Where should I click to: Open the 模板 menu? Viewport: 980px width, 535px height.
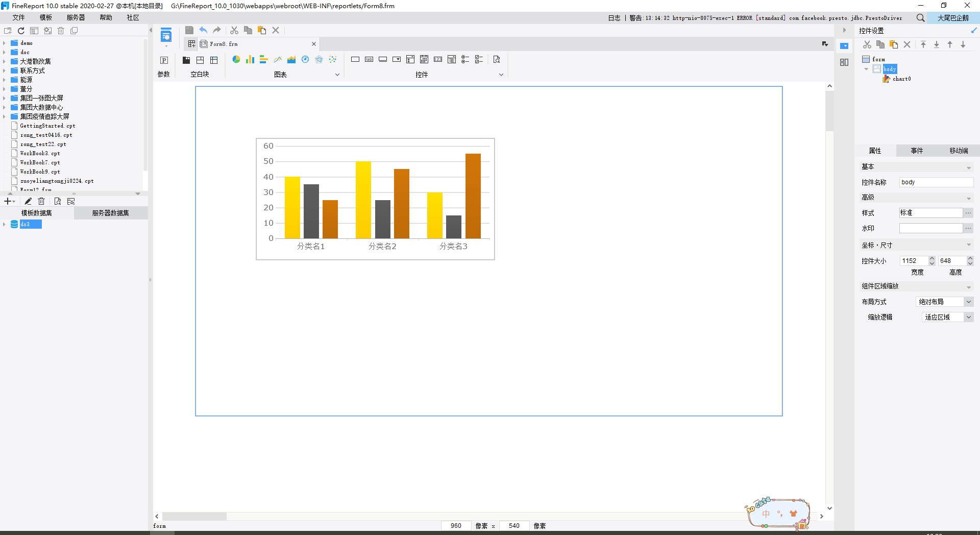coord(46,17)
